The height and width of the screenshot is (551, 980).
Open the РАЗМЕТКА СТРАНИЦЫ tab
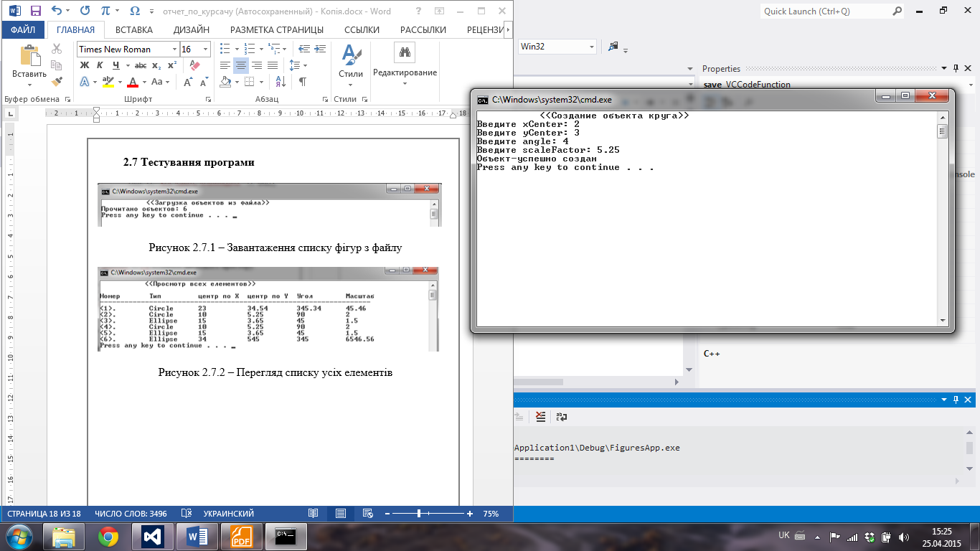pos(277,29)
